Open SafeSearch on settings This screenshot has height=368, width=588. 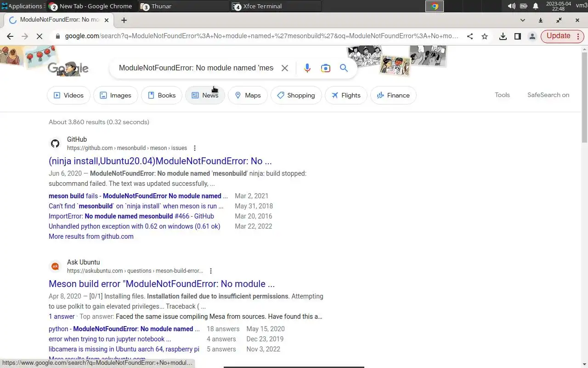548,95
